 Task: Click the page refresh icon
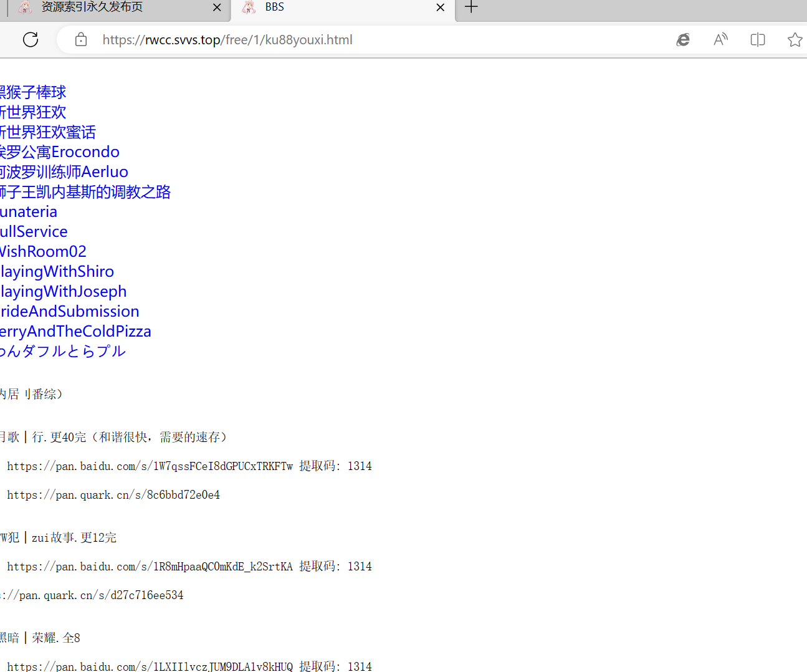coord(31,40)
